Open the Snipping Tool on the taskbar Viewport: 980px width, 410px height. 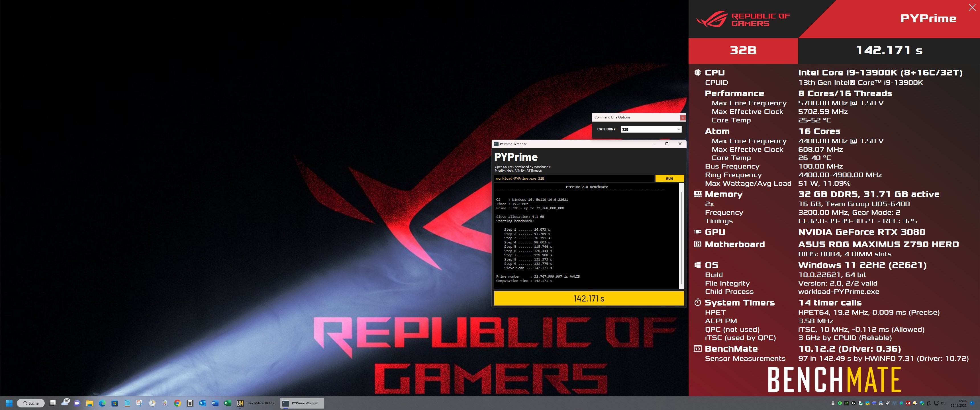click(140, 403)
